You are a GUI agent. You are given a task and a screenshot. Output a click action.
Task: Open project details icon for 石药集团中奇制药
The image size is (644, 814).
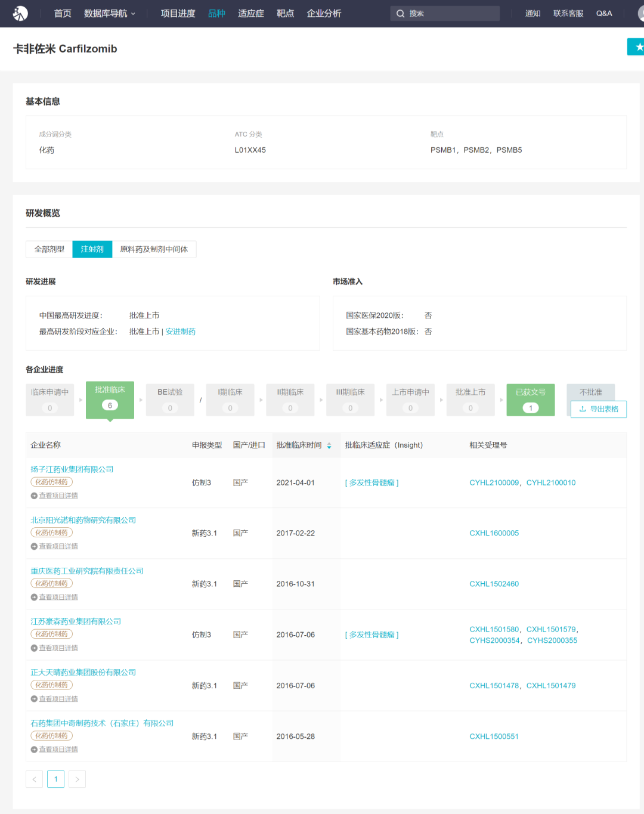(34, 750)
